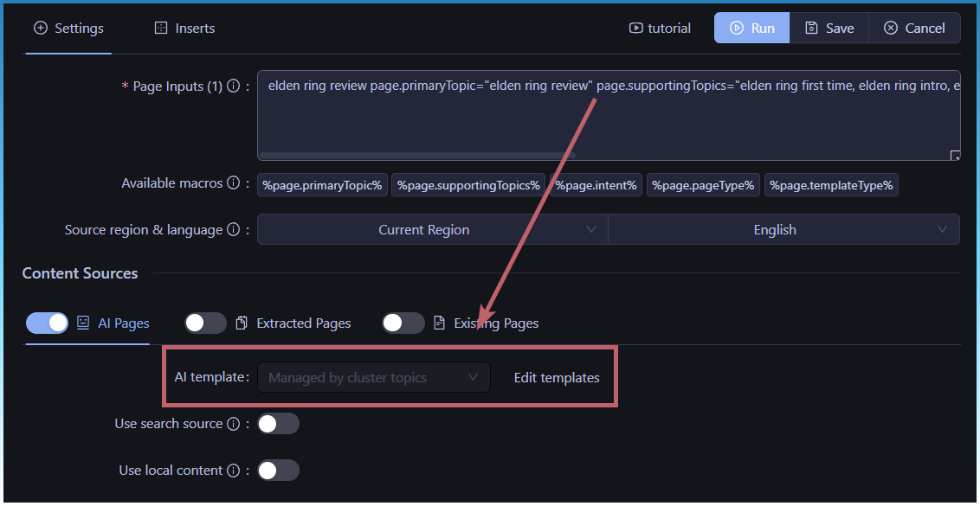
Task: Open the Current Region dropdown
Action: (x=432, y=230)
